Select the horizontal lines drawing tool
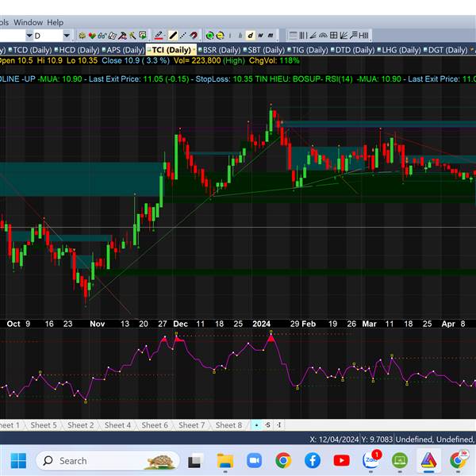The width and height of the screenshot is (476, 476). pyautogui.click(x=293, y=36)
